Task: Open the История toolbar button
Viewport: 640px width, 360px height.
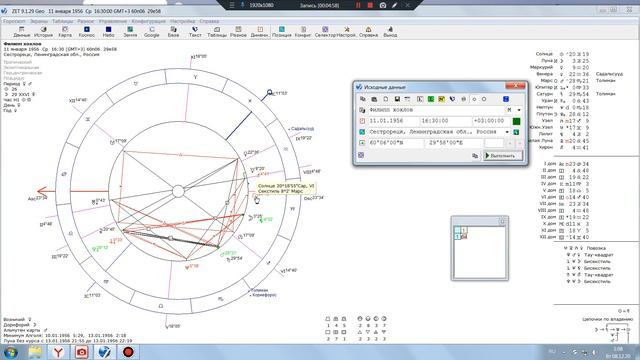Action: pos(43,32)
